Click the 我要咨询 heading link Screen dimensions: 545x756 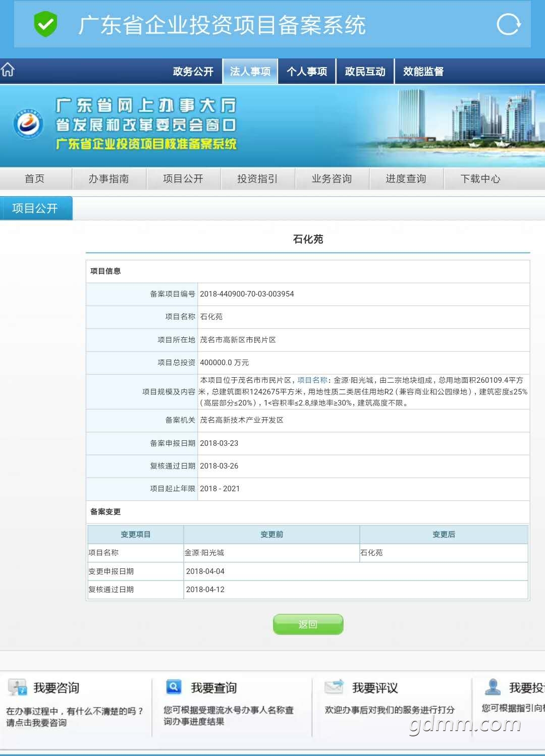57,688
